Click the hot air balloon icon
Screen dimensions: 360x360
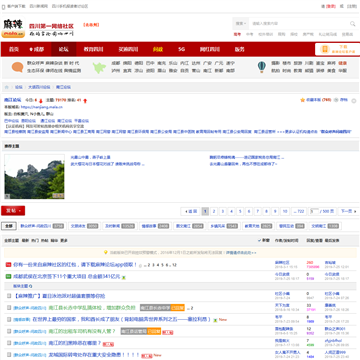point(262,67)
